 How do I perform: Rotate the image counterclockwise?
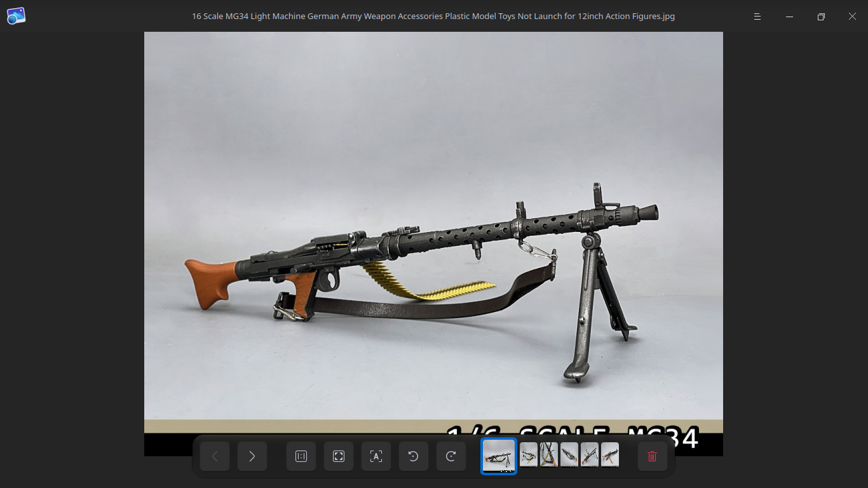tap(414, 456)
